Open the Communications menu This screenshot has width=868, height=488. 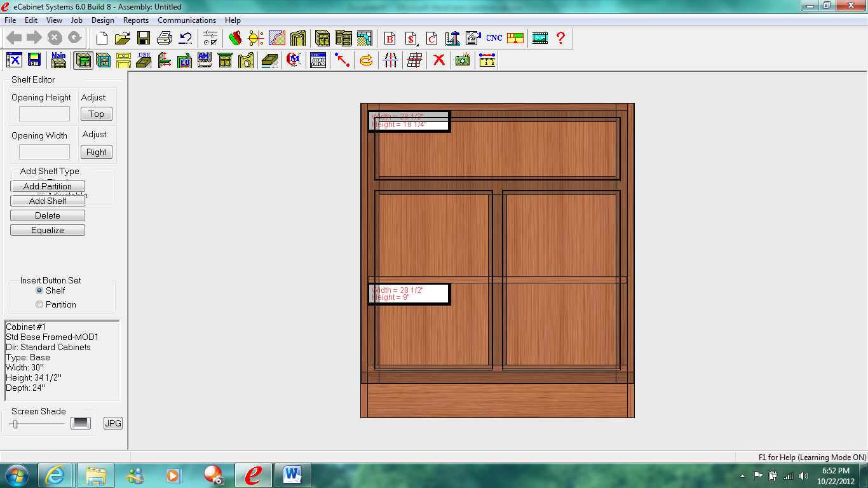coord(187,20)
